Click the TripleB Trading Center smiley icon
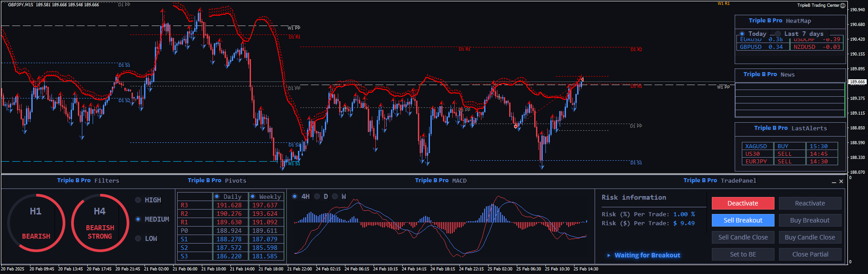Viewport: 868px width, 274px height. tap(843, 5)
